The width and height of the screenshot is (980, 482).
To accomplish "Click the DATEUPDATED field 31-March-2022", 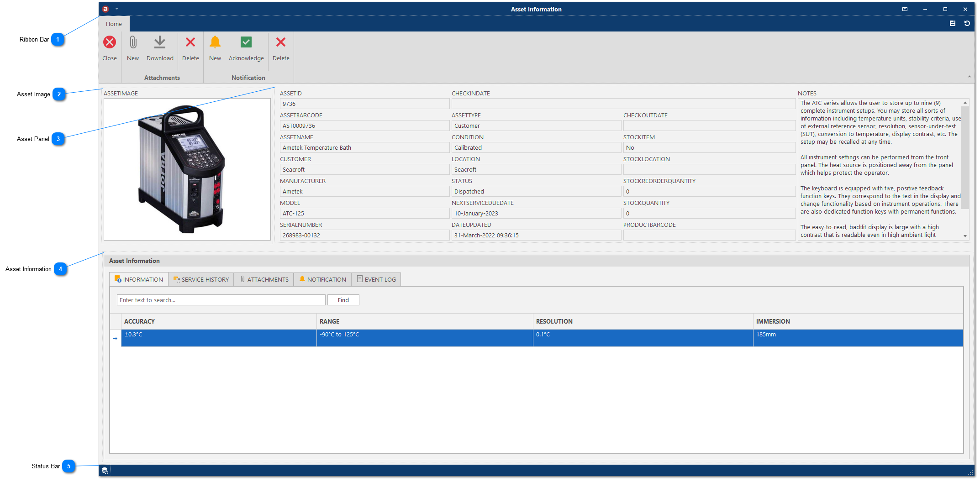I will (x=536, y=235).
